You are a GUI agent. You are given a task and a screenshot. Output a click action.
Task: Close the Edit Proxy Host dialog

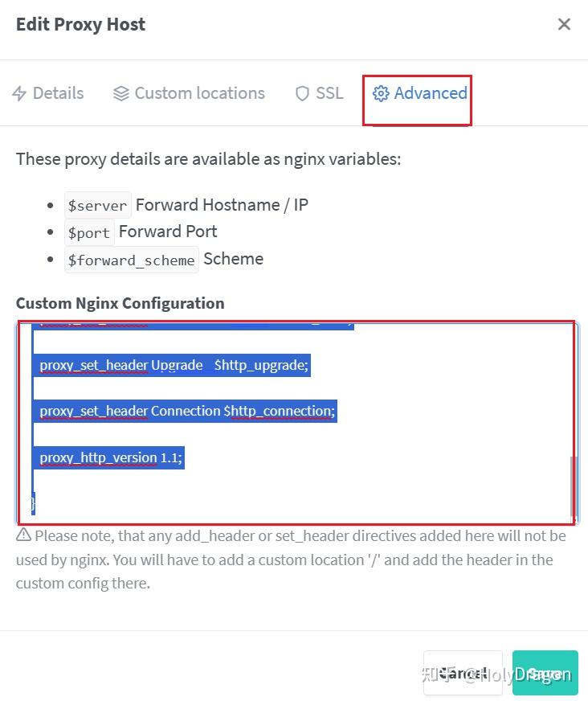565,24
